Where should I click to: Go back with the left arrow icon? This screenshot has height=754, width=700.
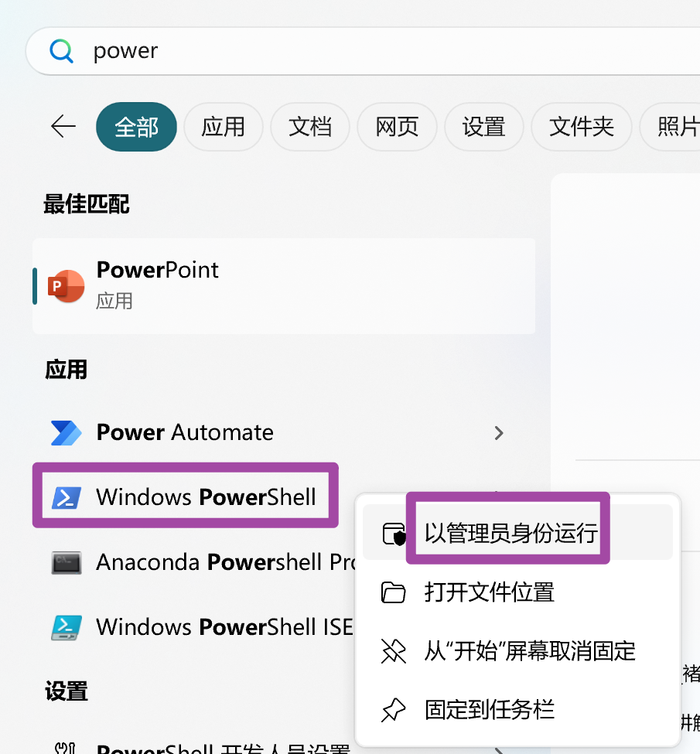(x=63, y=127)
